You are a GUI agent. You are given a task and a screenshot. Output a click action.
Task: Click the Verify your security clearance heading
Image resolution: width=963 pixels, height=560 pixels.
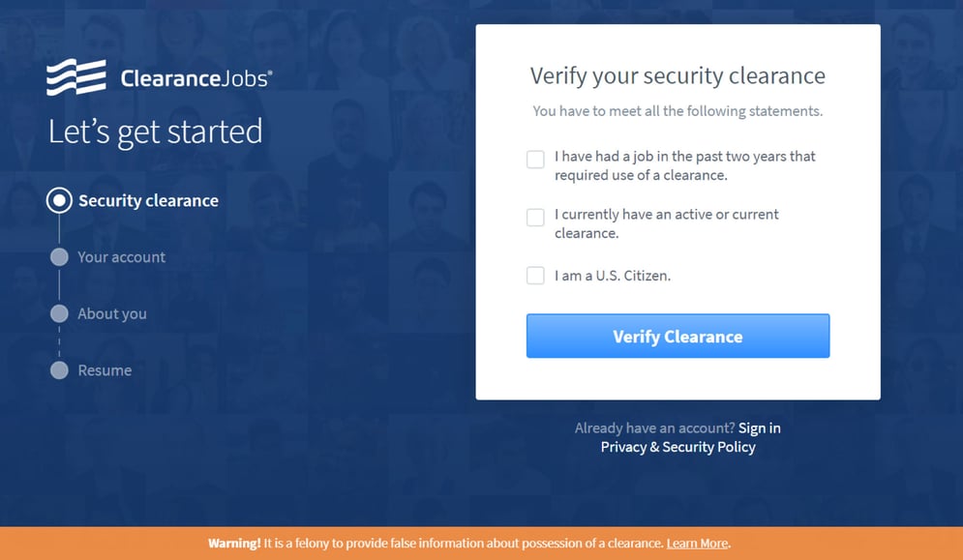point(677,75)
